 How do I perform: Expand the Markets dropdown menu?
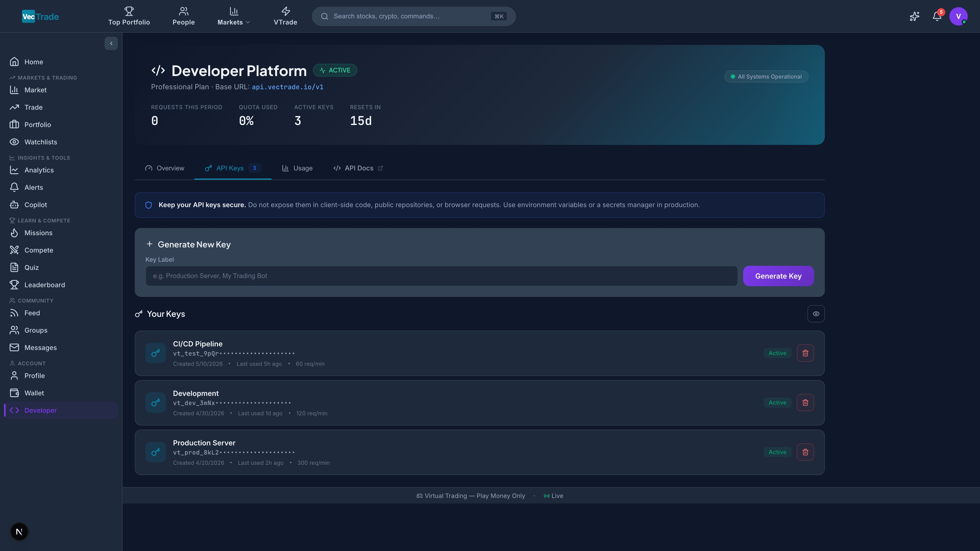coord(234,16)
